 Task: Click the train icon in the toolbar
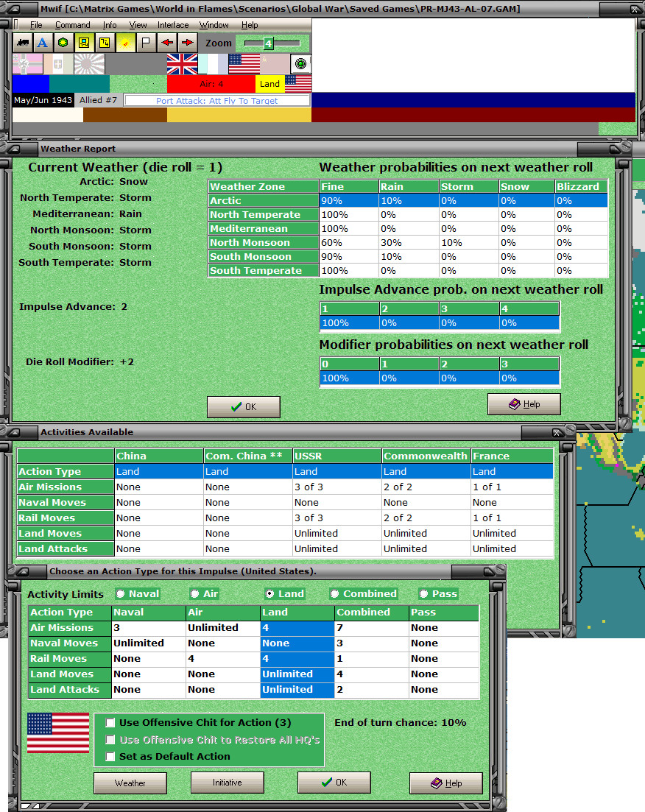click(23, 43)
